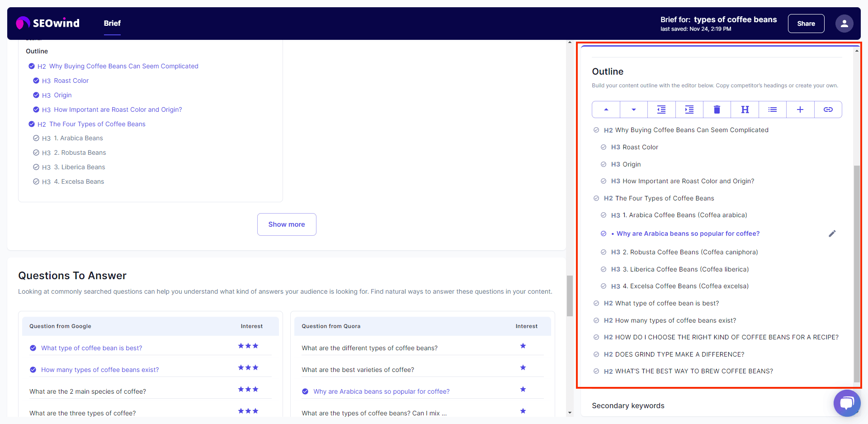868x424 pixels.
Task: Open the edit pencil next to Arabica question
Action: click(833, 233)
